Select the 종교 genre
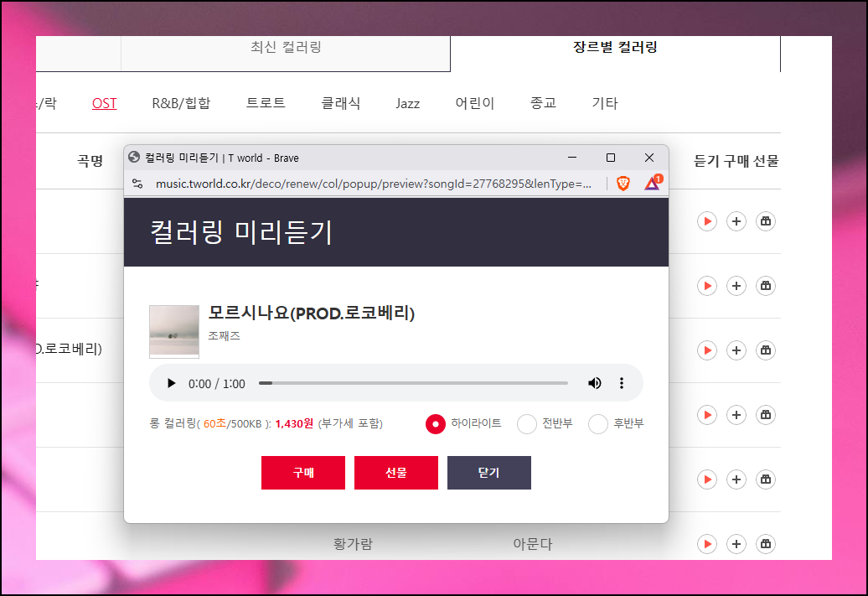868x596 pixels. [543, 103]
